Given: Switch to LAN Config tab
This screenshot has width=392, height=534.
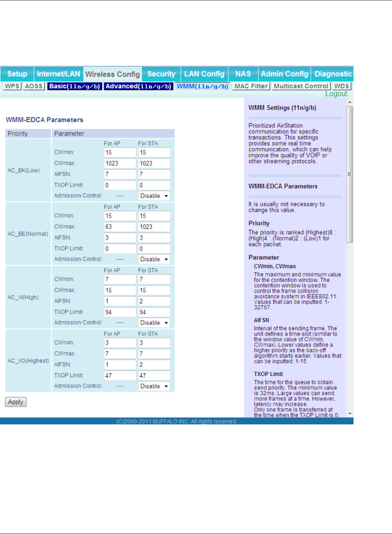Looking at the screenshot, I should pyautogui.click(x=204, y=74).
